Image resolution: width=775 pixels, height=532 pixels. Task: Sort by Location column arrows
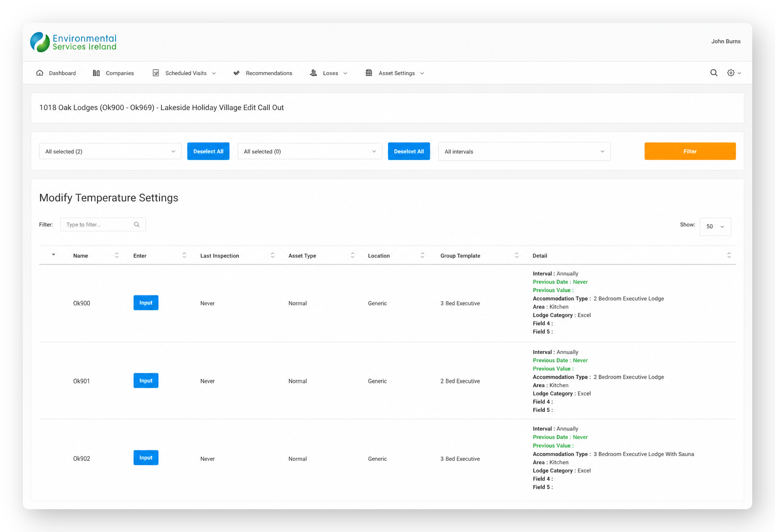422,256
